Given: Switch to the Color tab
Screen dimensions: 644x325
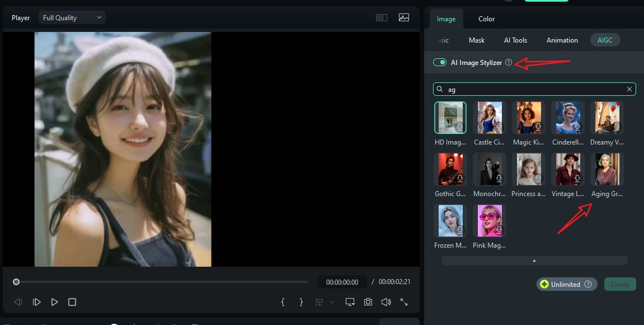Looking at the screenshot, I should point(486,19).
